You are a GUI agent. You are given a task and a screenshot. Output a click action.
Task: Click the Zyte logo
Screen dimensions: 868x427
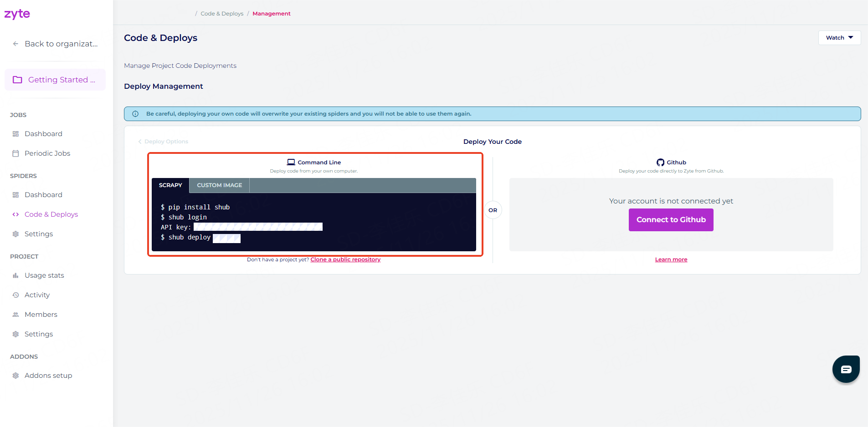17,14
